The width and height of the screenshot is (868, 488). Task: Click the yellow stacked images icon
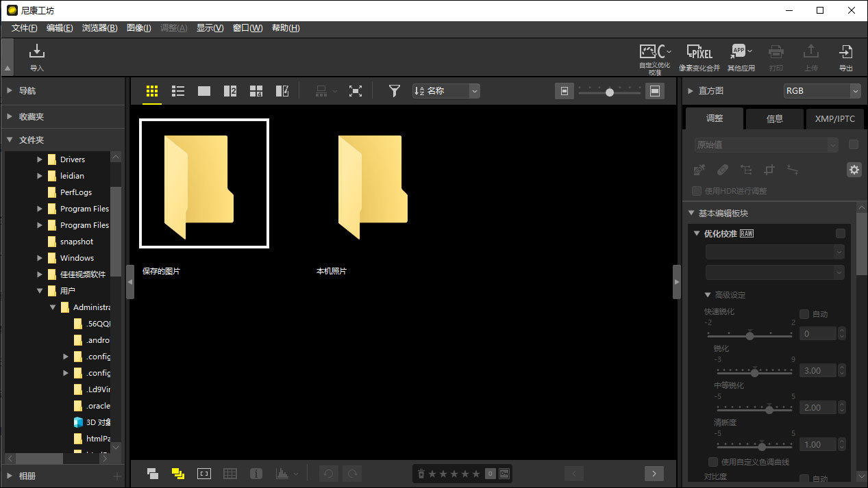178,473
